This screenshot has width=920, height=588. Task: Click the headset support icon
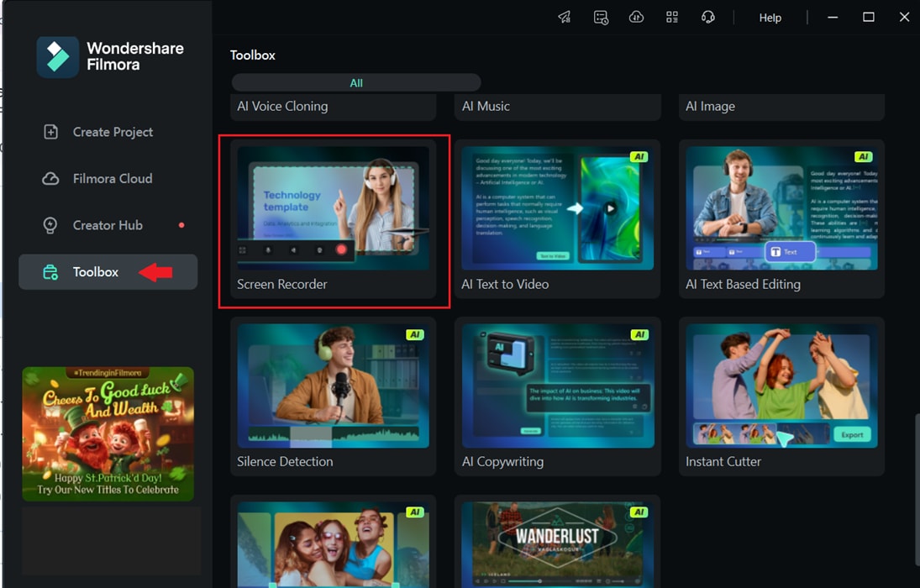708,17
